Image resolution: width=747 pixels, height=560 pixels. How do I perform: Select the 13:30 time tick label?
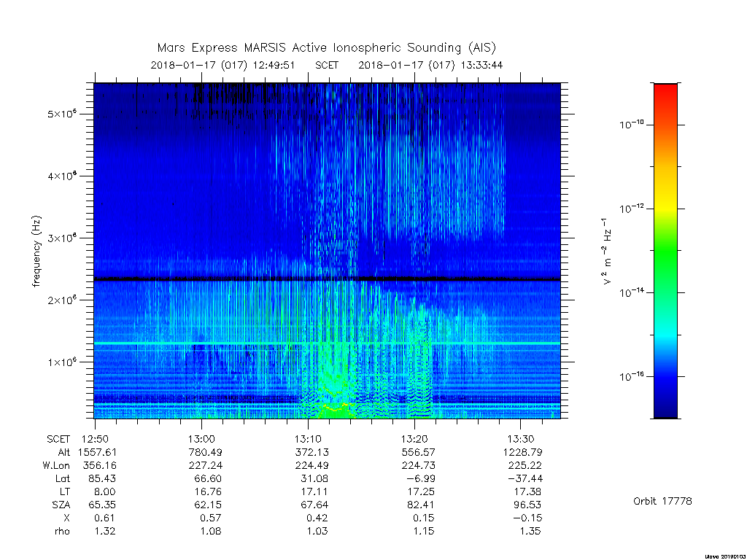click(520, 438)
